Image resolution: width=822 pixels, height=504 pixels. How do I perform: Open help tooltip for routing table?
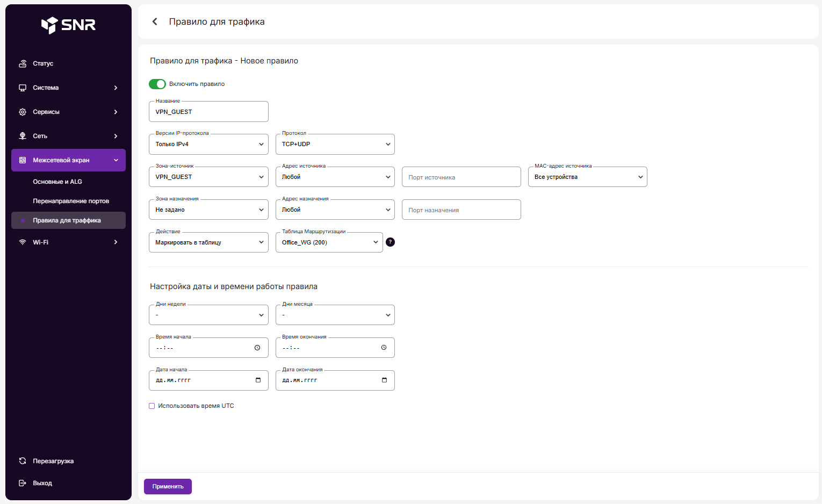coord(391,242)
